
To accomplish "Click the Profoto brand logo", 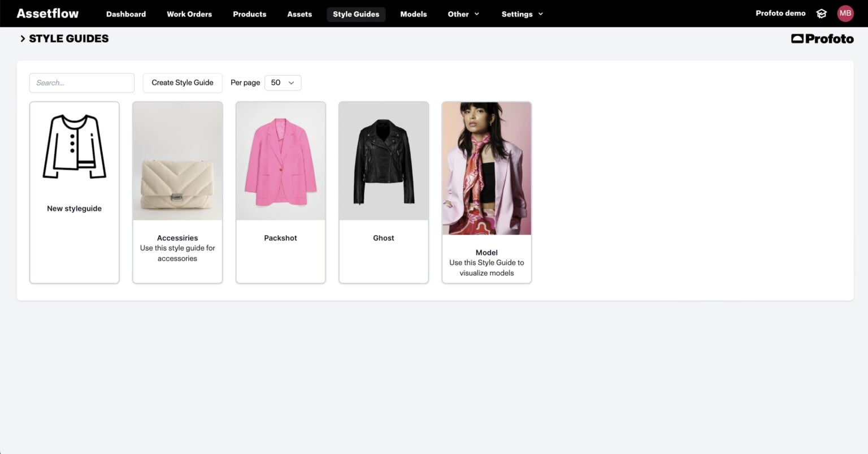I will [822, 38].
